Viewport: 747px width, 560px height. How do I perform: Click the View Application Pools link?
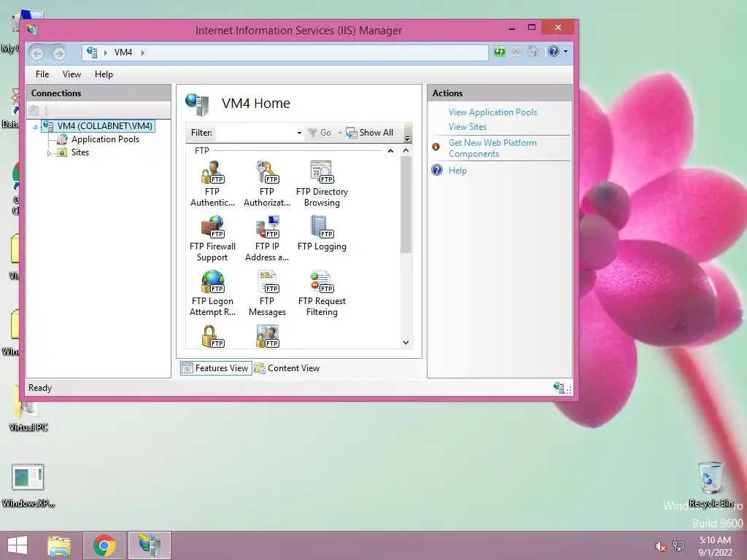tap(492, 112)
